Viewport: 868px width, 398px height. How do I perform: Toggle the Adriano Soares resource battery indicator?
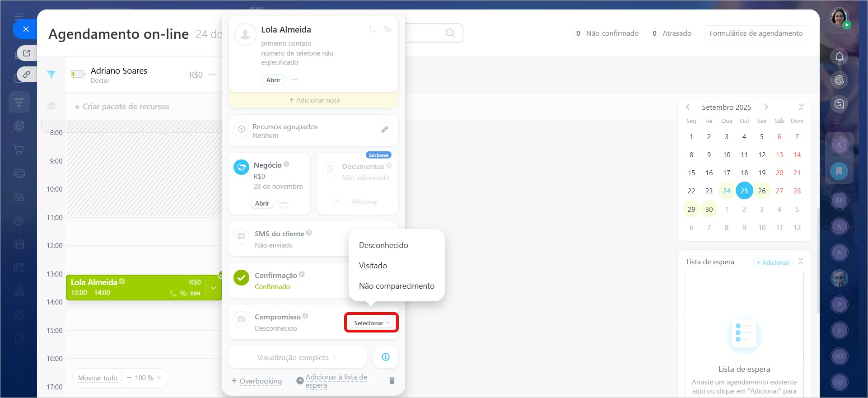[x=78, y=74]
